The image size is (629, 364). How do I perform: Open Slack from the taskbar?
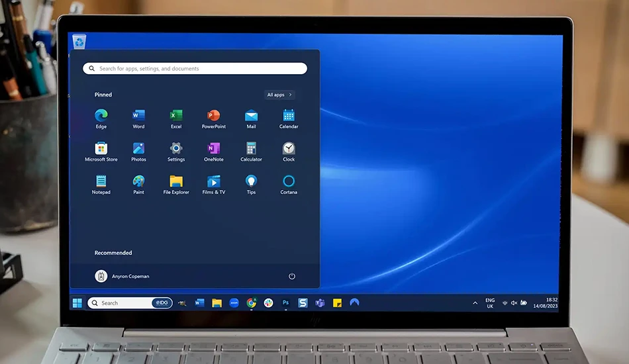268,303
